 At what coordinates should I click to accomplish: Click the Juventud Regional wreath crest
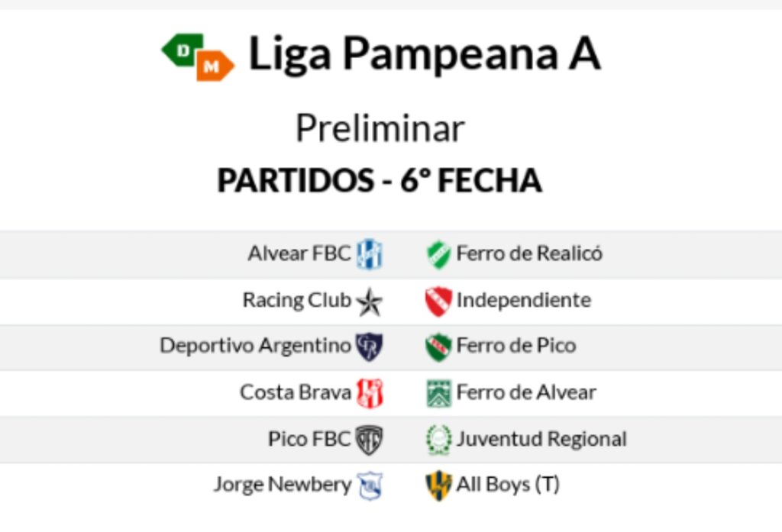(438, 440)
